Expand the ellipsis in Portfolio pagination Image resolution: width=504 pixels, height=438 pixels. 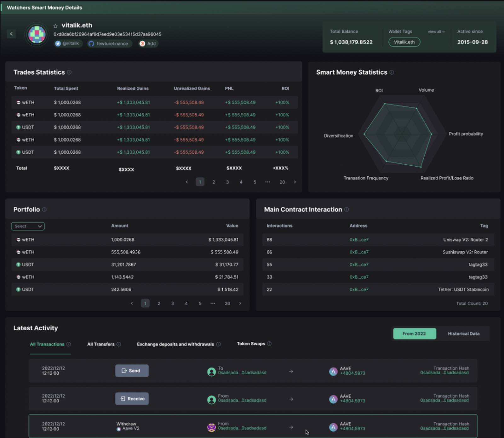click(x=213, y=303)
